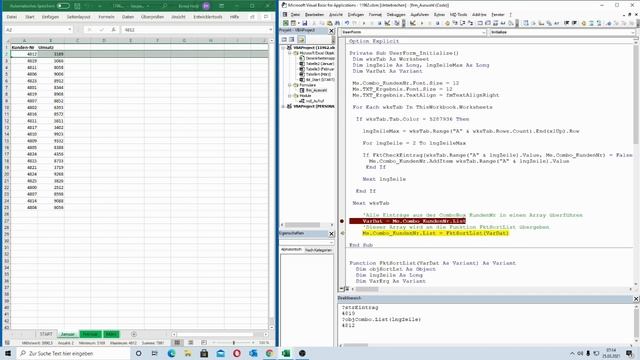Open the Datei menu in VBA editor
This screenshot has width=640, height=360.
tap(295, 15)
